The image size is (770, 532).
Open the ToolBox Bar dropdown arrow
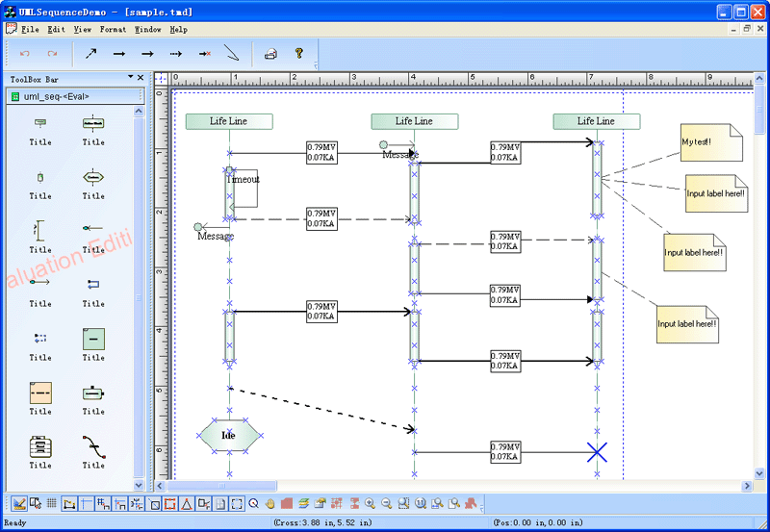coord(130,78)
